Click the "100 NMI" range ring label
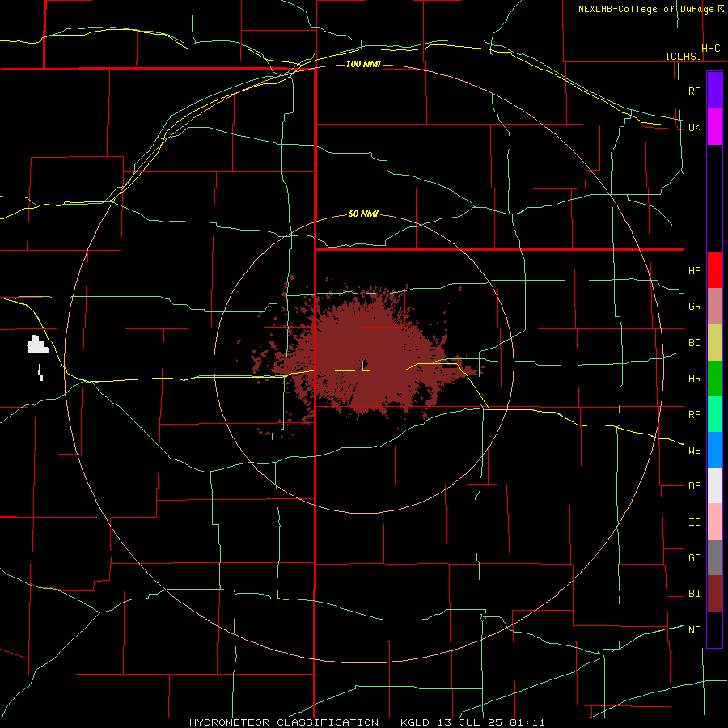The height and width of the screenshot is (728, 728). click(363, 64)
